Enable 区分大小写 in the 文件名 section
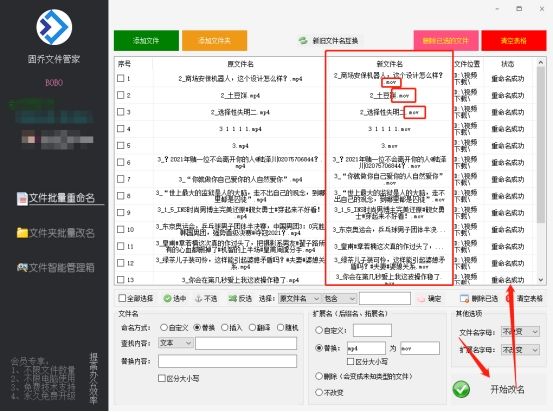Image resolution: width=553 pixels, height=412 pixels. (x=162, y=378)
